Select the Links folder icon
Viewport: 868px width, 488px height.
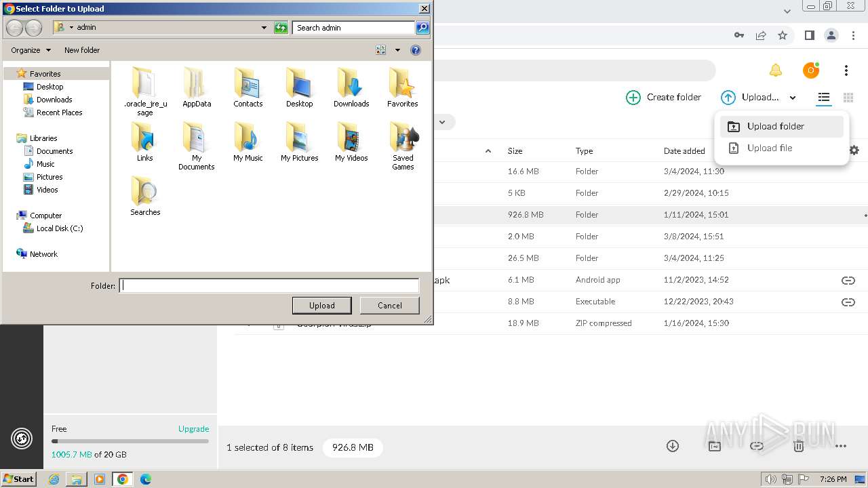pos(145,142)
